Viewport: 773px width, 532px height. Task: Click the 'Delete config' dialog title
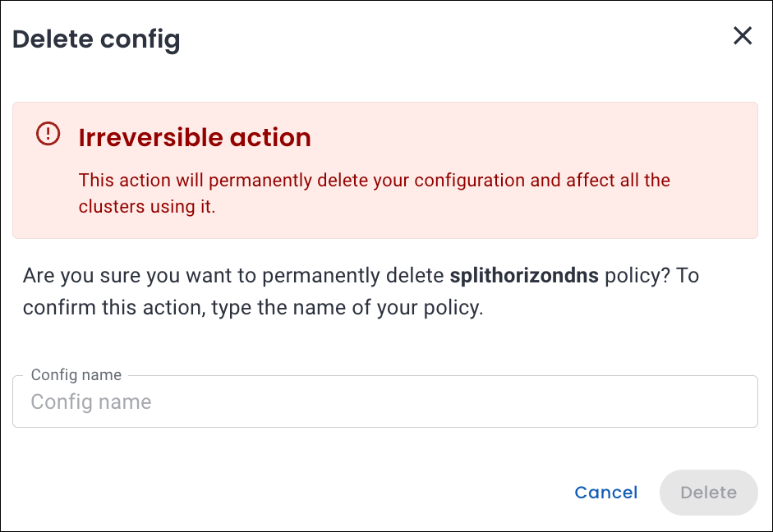click(x=96, y=39)
